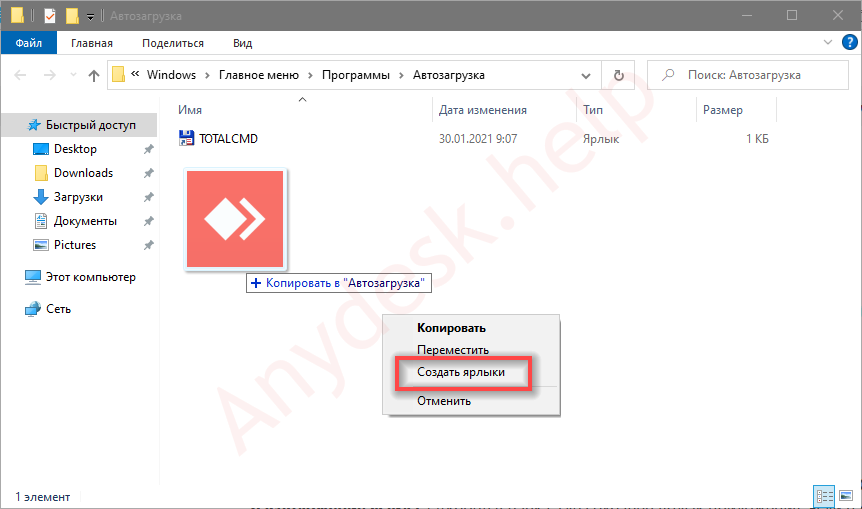Open recent locations dropdown beside Forward arrow

coord(73,75)
